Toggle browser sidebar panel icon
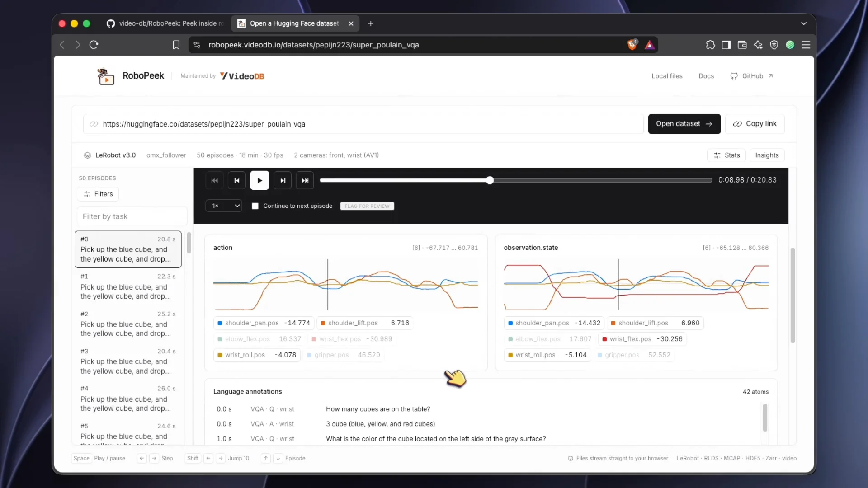The height and width of the screenshot is (488, 868). (726, 45)
